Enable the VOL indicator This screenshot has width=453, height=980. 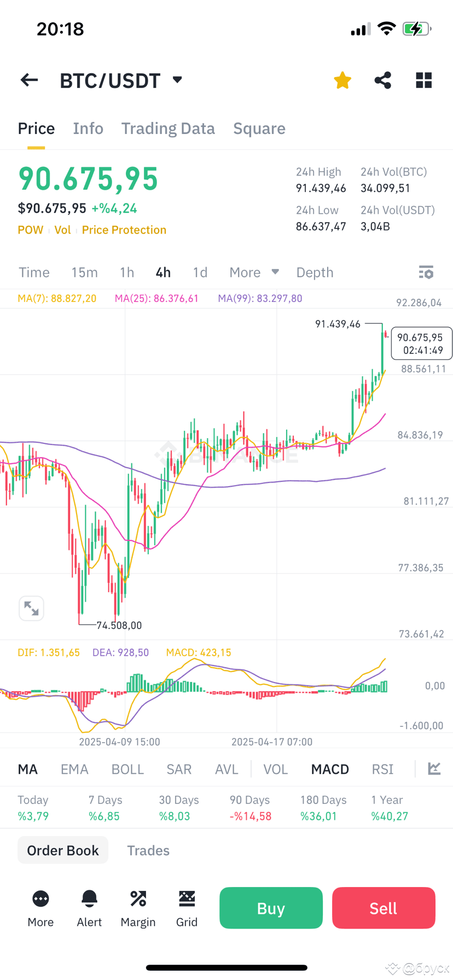[x=275, y=769]
